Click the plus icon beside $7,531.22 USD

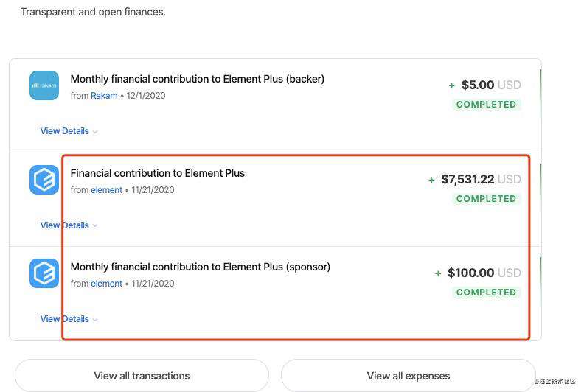point(431,180)
